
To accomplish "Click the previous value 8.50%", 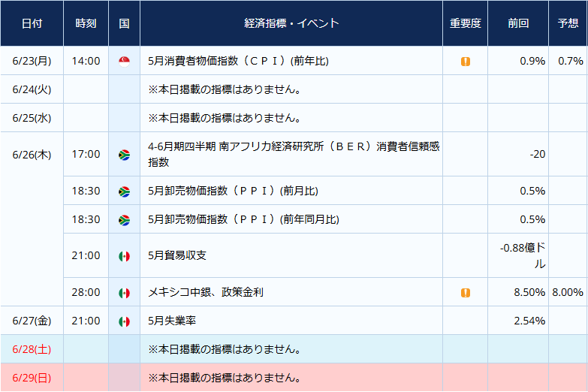I will [x=529, y=292].
